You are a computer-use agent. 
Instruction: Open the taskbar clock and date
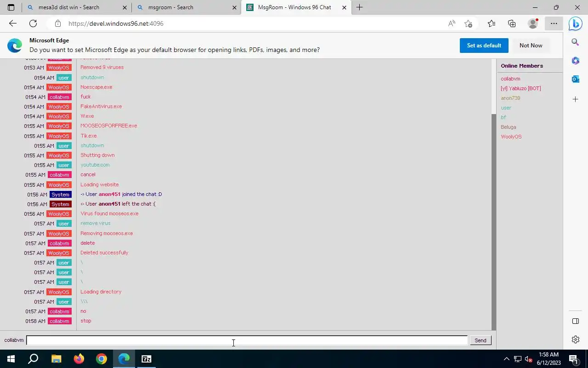pos(548,359)
